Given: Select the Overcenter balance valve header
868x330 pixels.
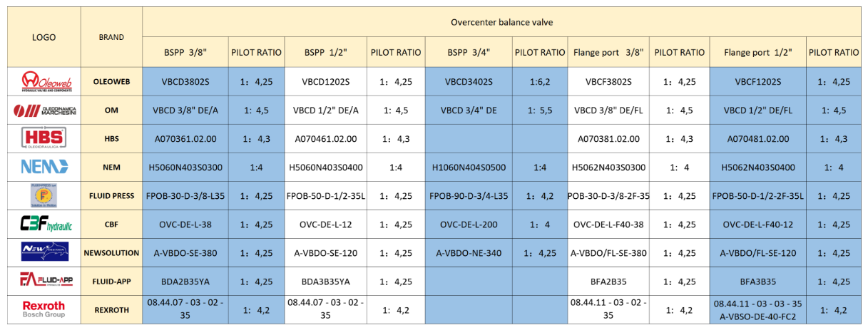Looking at the screenshot, I should (501, 22).
